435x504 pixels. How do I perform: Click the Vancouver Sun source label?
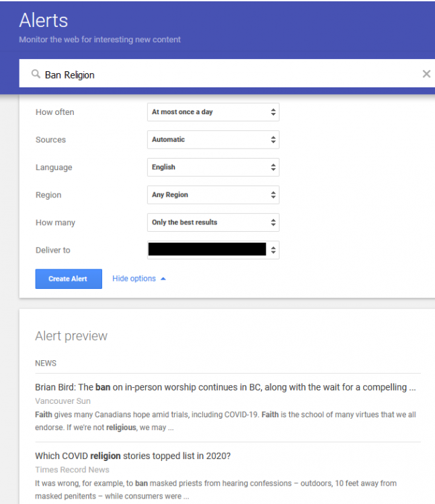(x=63, y=401)
